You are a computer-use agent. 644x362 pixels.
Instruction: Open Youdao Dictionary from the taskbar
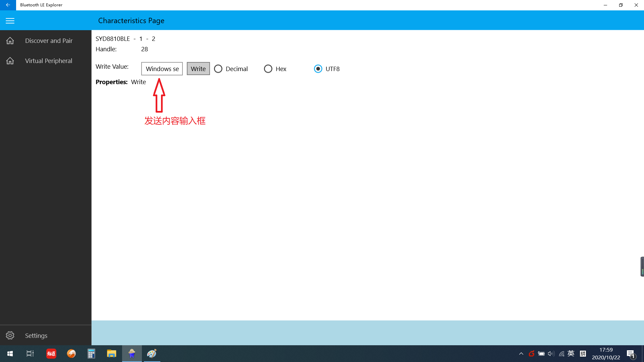[x=51, y=354]
